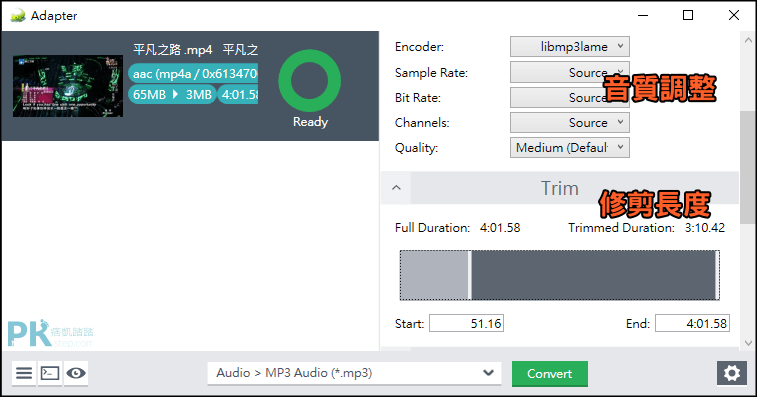This screenshot has height=397, width=757.
Task: Click the 65MB to 3MB size tag
Action: [172, 94]
